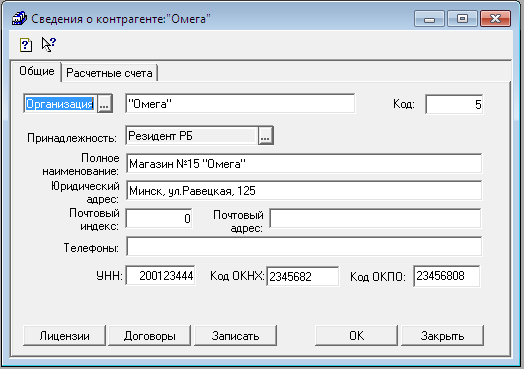Click the Телефоны label
The image size is (524, 369).
point(91,248)
